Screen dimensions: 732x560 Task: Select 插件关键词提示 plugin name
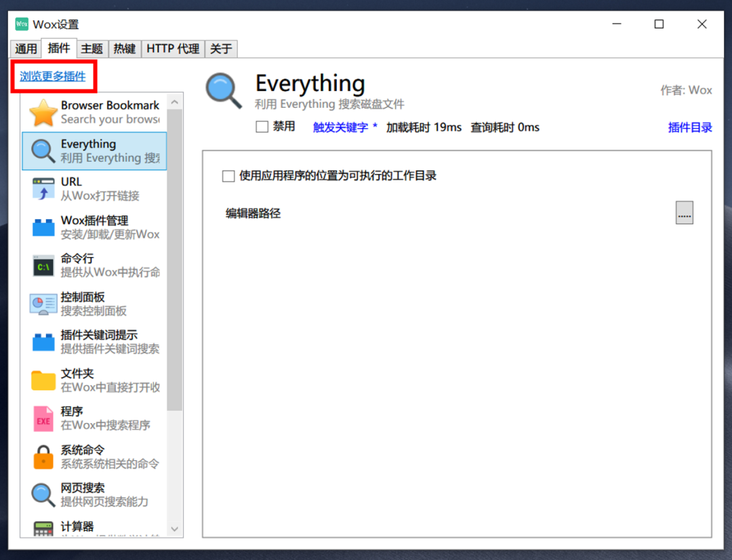pyautogui.click(x=99, y=335)
